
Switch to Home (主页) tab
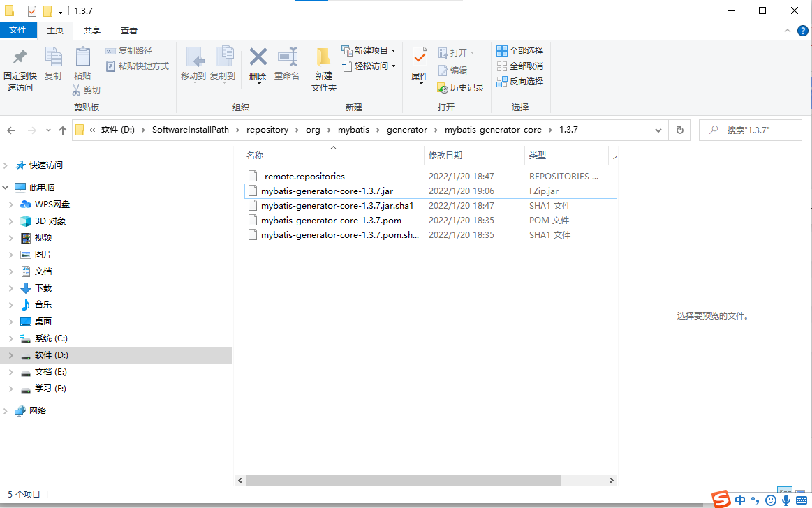coord(55,31)
